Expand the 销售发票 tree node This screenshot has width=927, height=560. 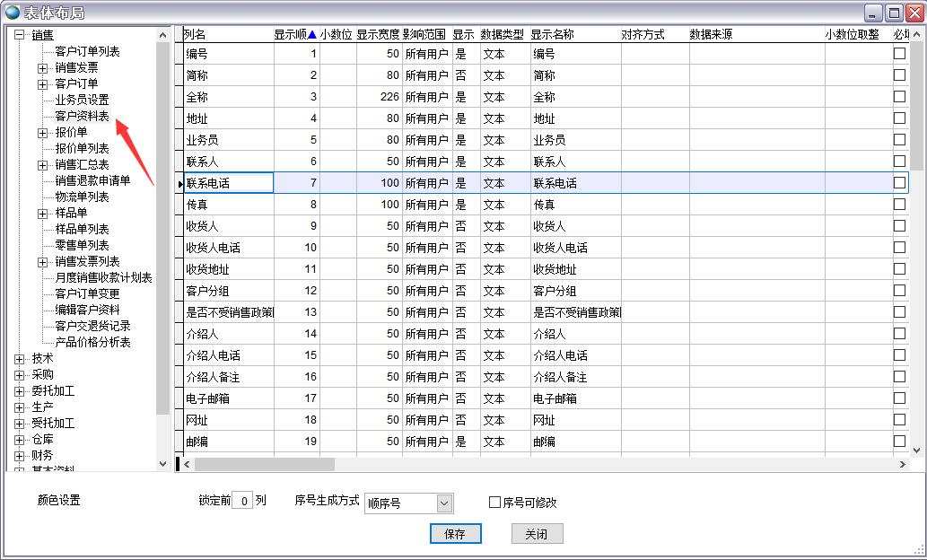(x=43, y=68)
